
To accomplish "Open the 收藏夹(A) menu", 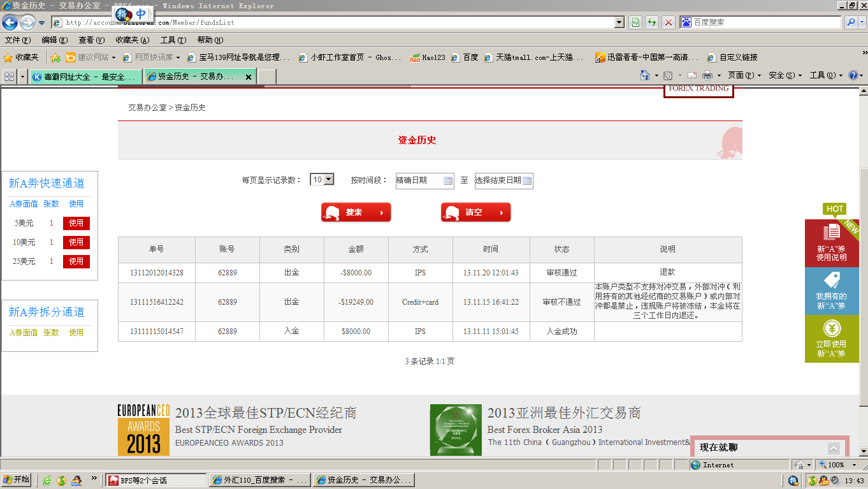I will click(x=133, y=40).
